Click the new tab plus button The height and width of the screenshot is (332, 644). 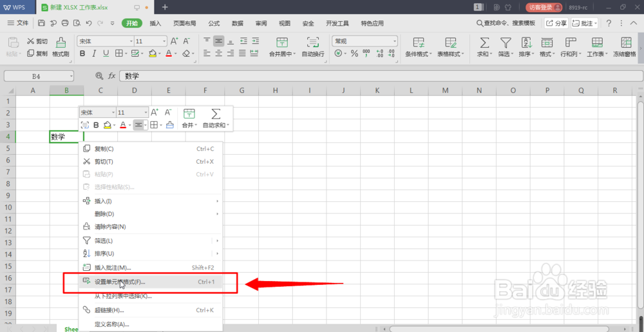[165, 7]
